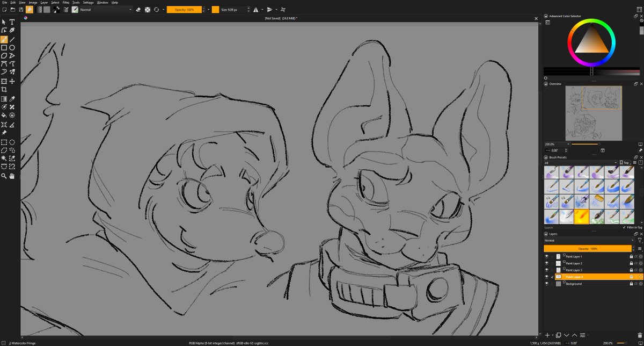Select the Contiguous Selection wand tool

4,158
